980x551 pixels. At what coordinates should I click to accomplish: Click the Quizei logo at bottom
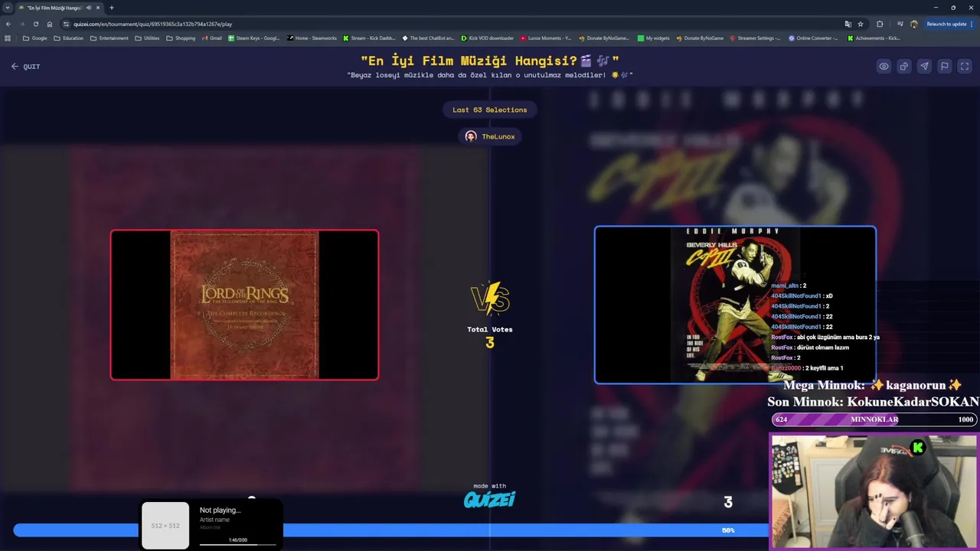click(x=489, y=500)
